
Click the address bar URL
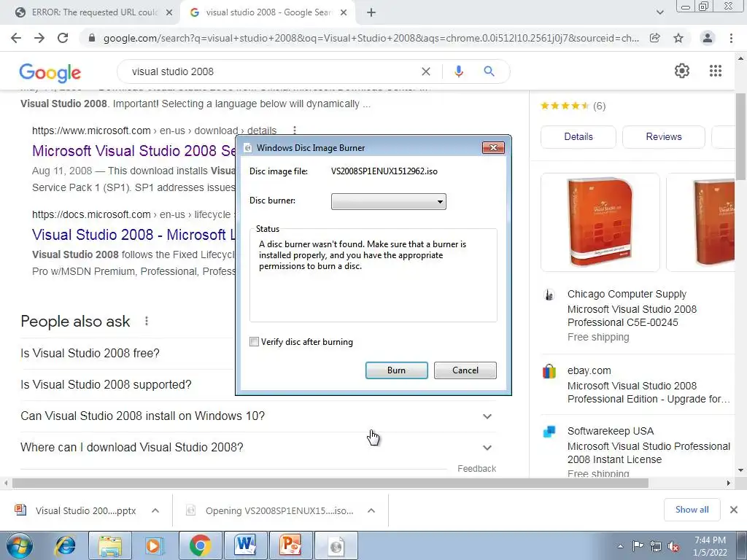[x=371, y=38]
